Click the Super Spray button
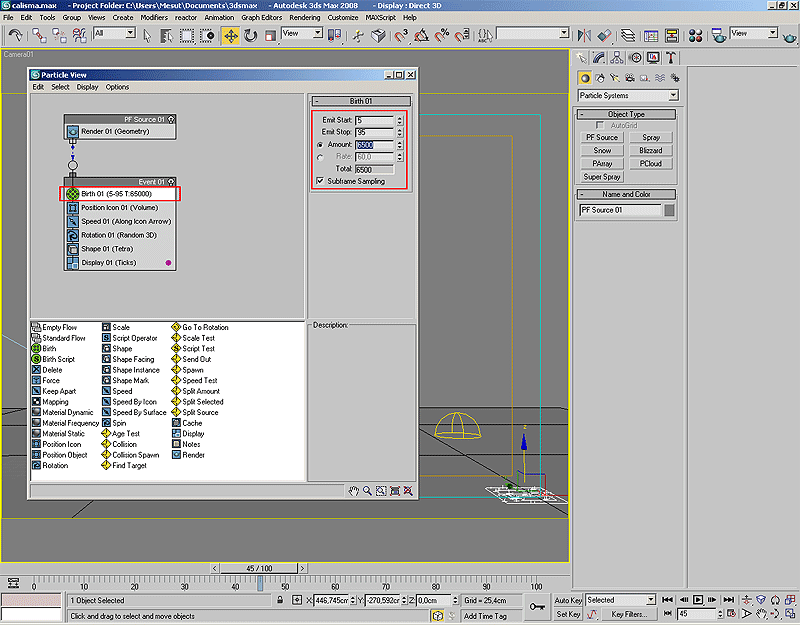Image resolution: width=800 pixels, height=625 pixels. [602, 177]
